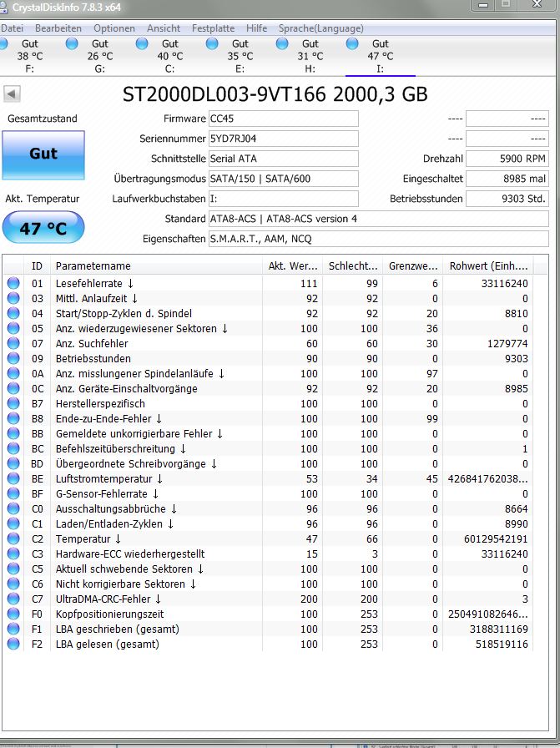
Task: Click the status icon for G-Sensor-Fehlerrate
Action: [13, 493]
